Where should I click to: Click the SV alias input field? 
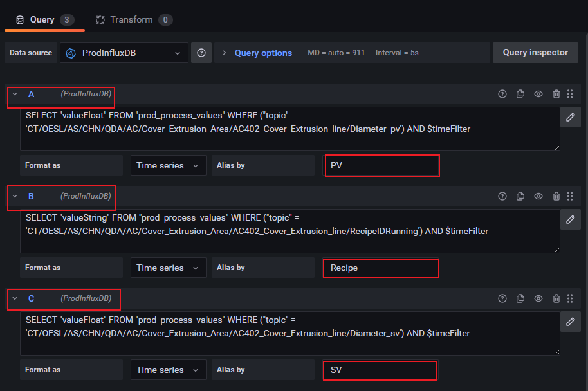(380, 370)
